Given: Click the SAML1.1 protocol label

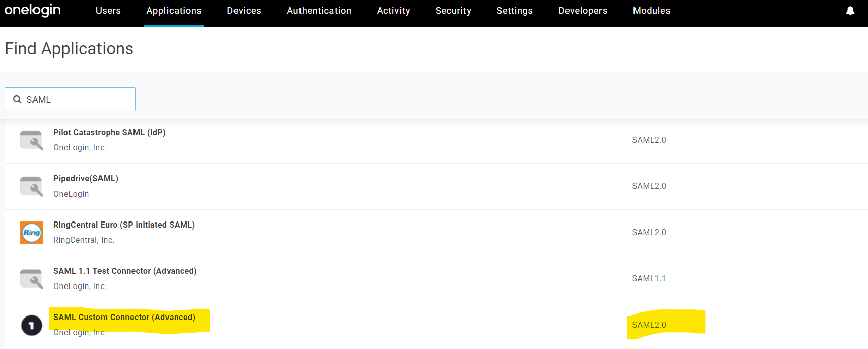Looking at the screenshot, I should pos(649,278).
